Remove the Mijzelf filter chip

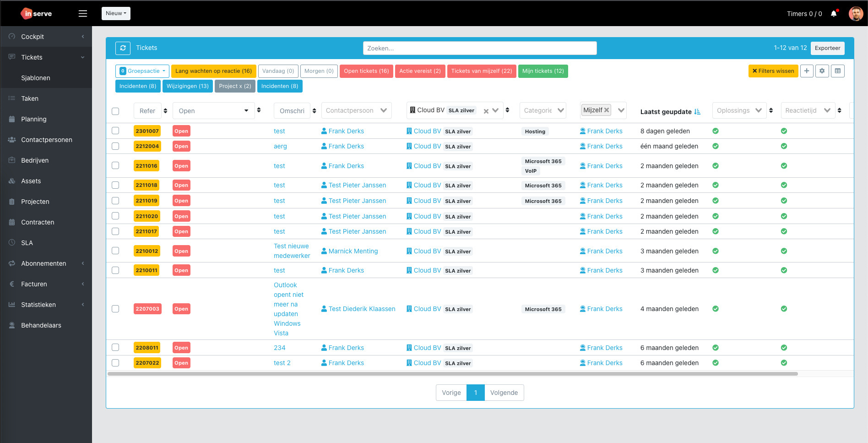[607, 110]
